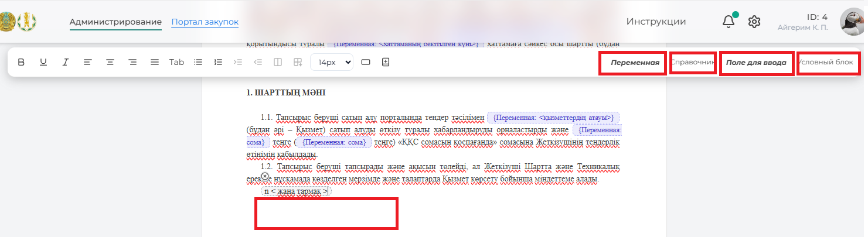Toggle bold text formatting
The image size is (868, 237).
(x=21, y=62)
